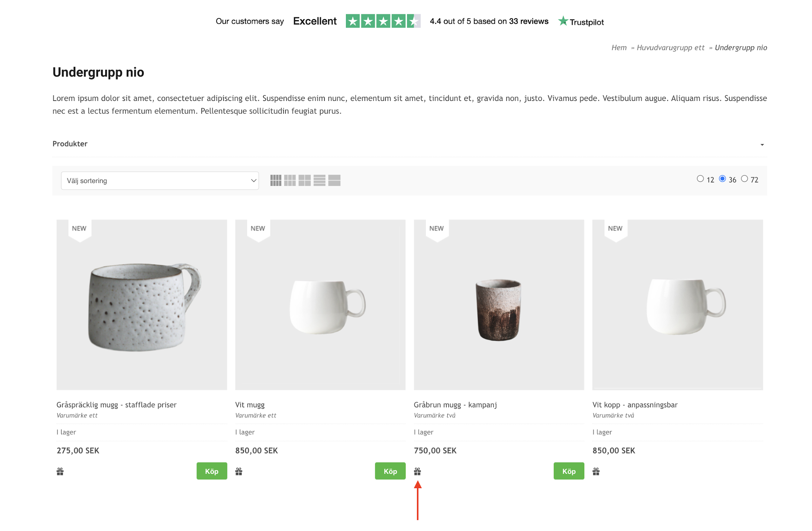
Task: Open the Trustpilot logo link
Action: click(x=581, y=21)
